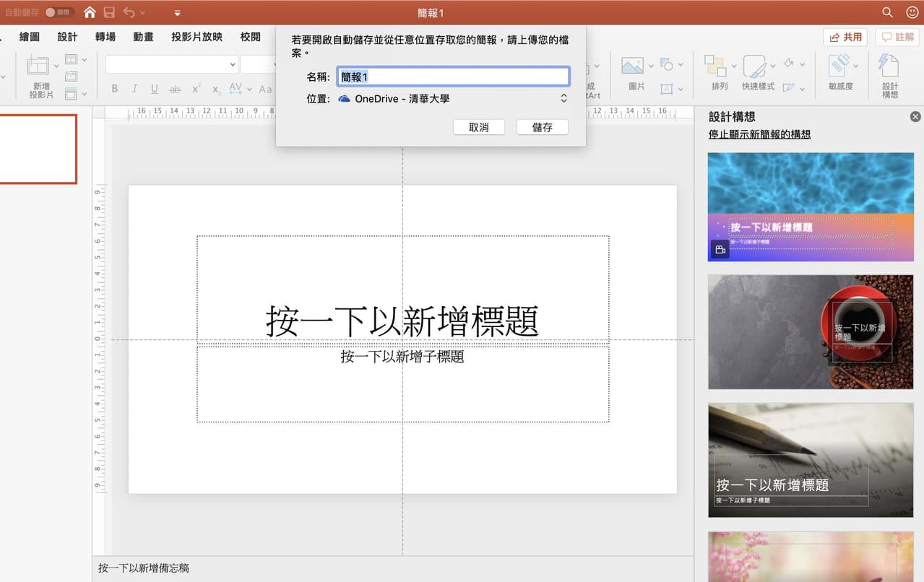924x582 pixels.
Task: Click the Sensitivity (敏感度) icon
Action: [x=839, y=65]
